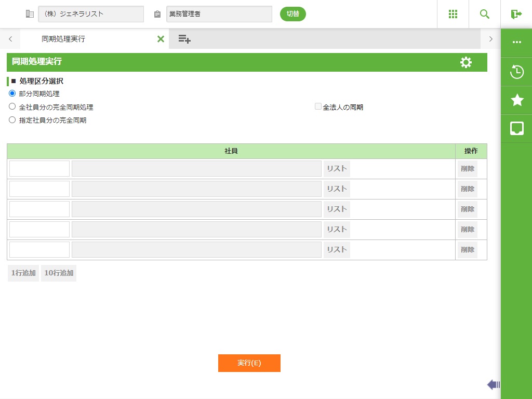Screen dimensions: 532x399
Task: Check the 全法人の同期 checkbox
Action: 318,107
